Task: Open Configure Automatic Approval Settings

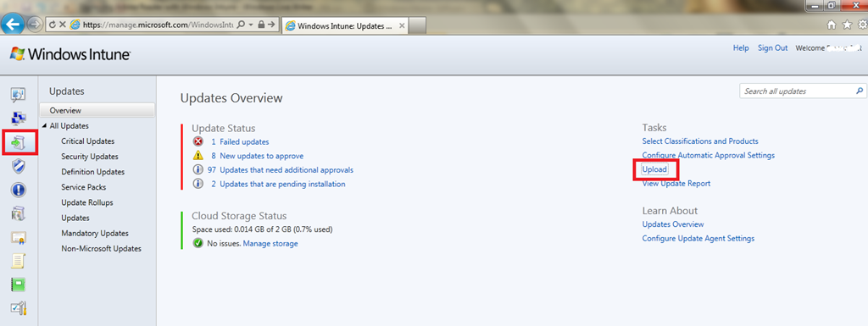Action: [709, 155]
